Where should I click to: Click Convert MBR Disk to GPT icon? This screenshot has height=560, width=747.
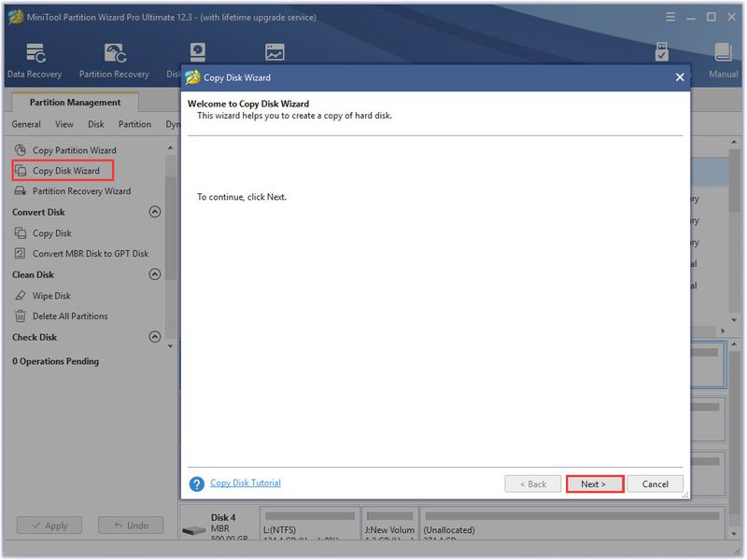point(21,253)
